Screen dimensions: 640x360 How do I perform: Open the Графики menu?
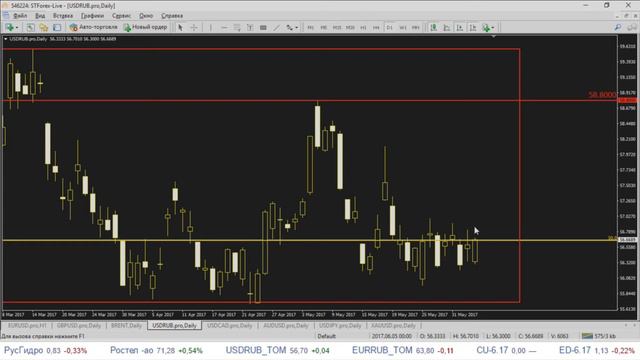coord(92,16)
